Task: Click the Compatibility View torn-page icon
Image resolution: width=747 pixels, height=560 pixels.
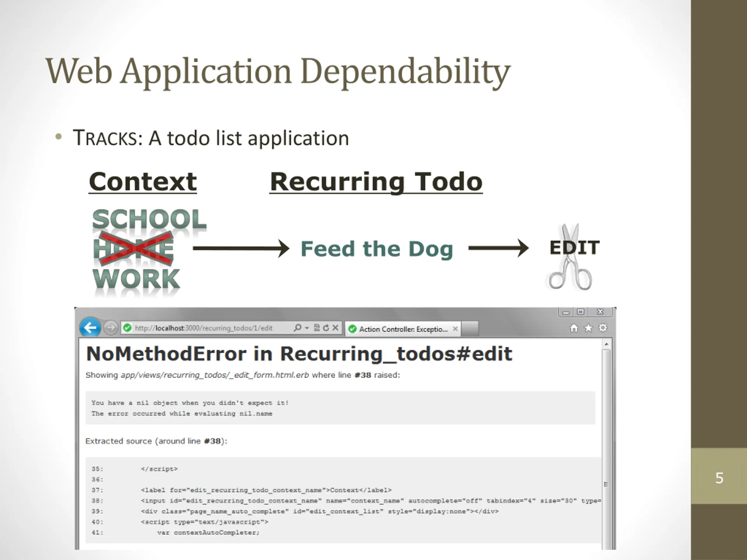Action: pyautogui.click(x=317, y=328)
